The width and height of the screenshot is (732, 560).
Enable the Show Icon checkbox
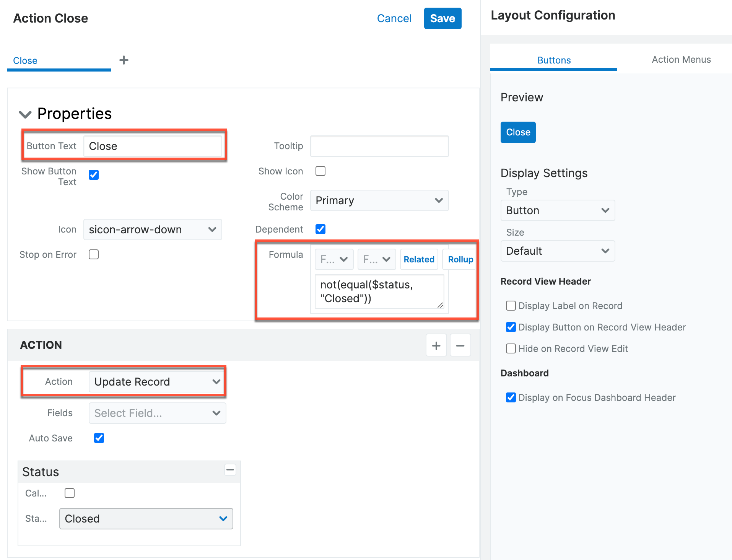[x=320, y=171]
